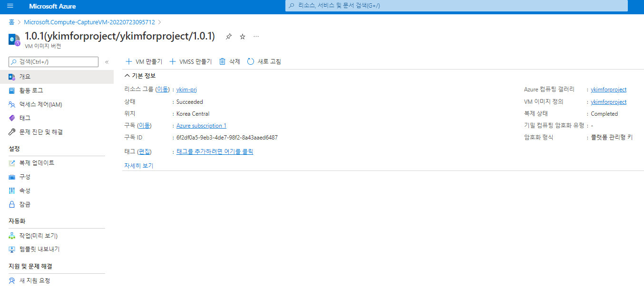Click the wrench icon for 문제 진단 및 해결
This screenshot has width=644, height=290.
12,132
